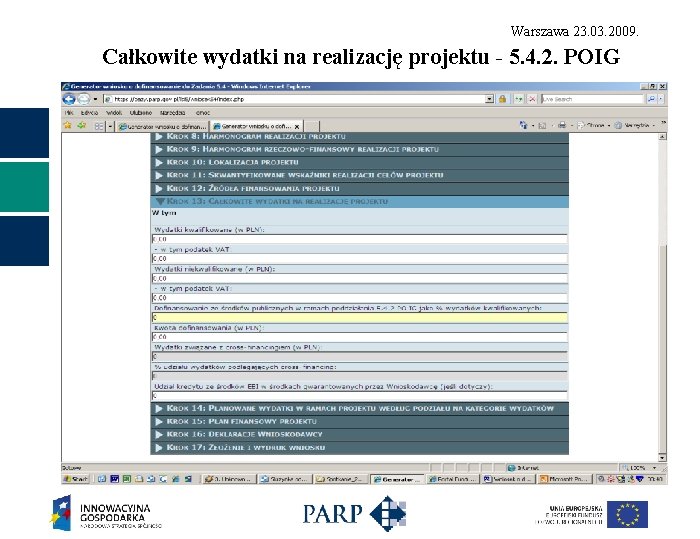Viewport: 700px width, 539px height.
Task: Click the Add to Favorites icon
Action: 81,125
